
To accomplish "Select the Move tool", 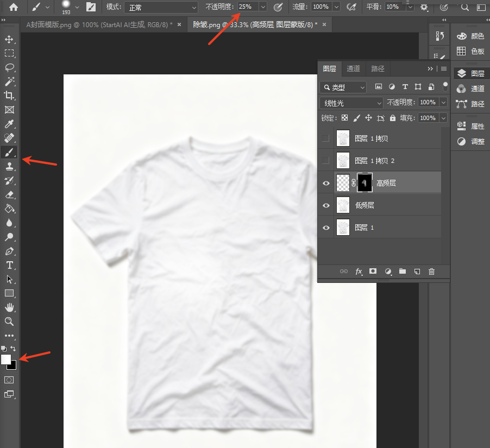I will point(9,39).
